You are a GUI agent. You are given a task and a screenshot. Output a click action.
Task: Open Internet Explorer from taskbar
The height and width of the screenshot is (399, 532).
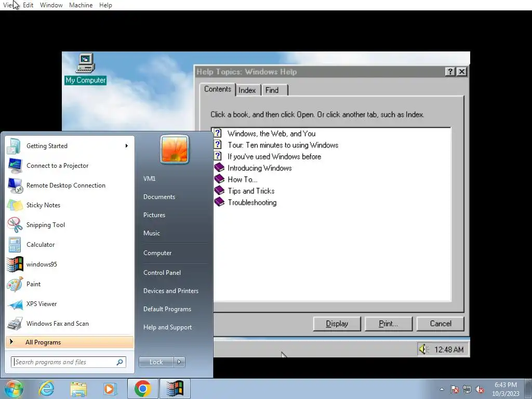click(46, 389)
